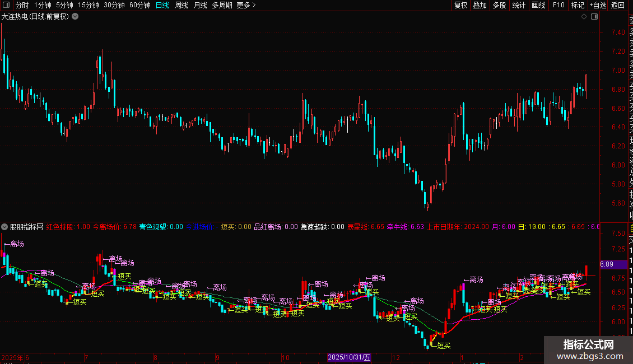Viewport: 633px width, 364px height.
Task: Click the 大连热电(日线.前复权) chart title
Action: (35, 17)
